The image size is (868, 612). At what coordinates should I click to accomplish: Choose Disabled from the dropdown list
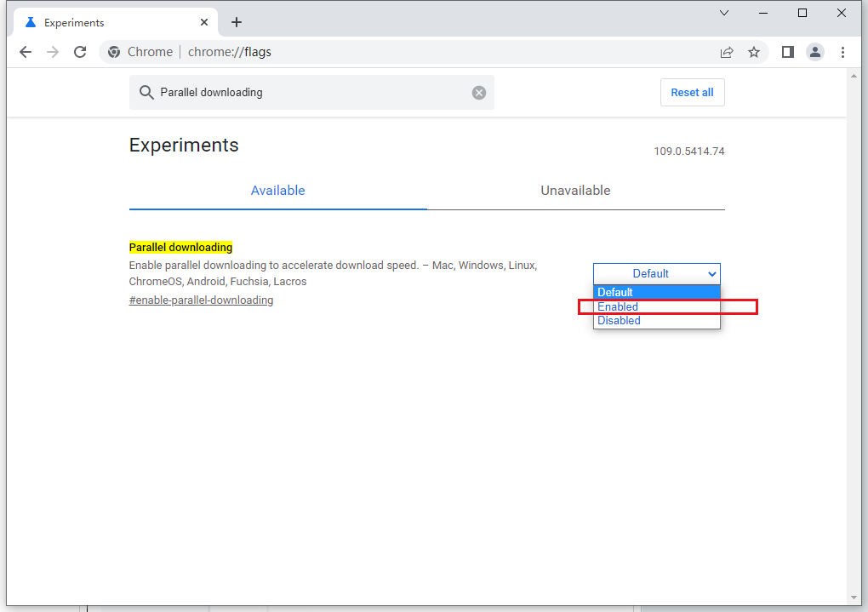pos(657,321)
